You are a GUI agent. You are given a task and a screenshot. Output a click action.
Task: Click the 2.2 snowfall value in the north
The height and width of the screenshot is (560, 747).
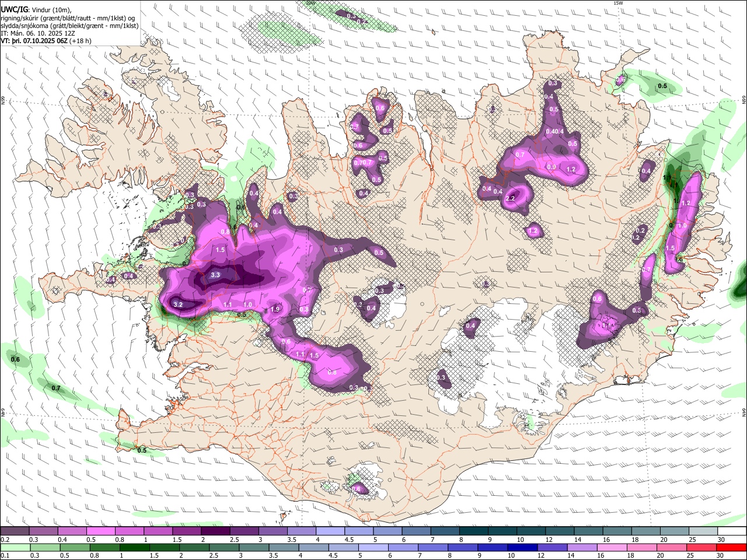click(x=510, y=198)
